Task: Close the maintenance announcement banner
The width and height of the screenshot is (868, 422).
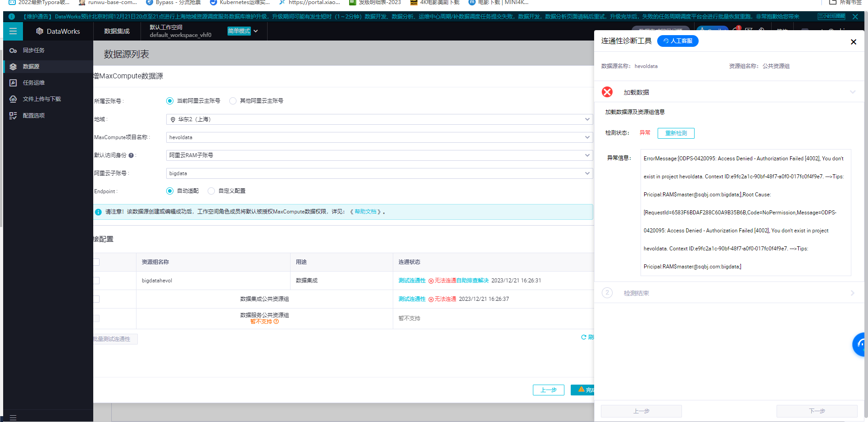Action: [x=855, y=17]
